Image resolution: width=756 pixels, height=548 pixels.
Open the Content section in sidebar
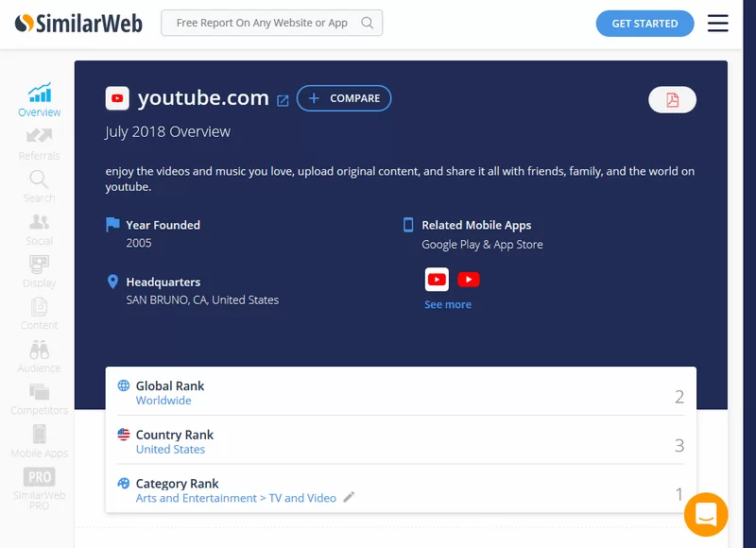pyautogui.click(x=39, y=314)
